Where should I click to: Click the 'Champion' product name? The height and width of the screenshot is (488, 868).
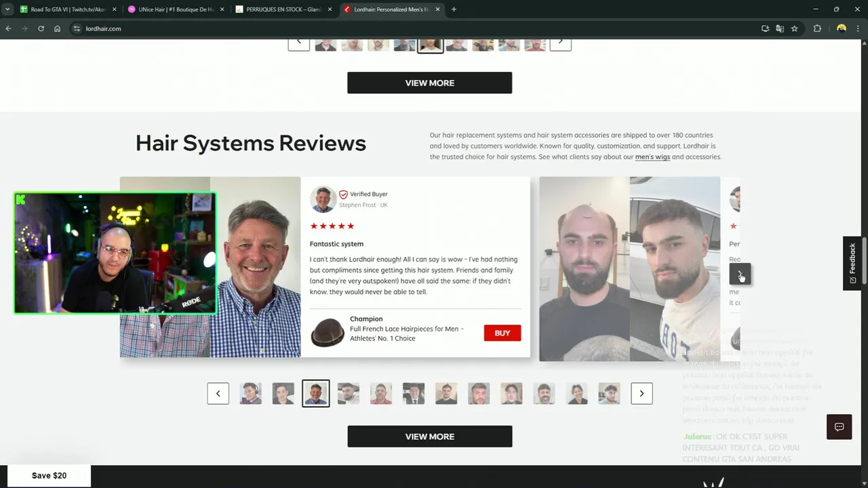[366, 319]
